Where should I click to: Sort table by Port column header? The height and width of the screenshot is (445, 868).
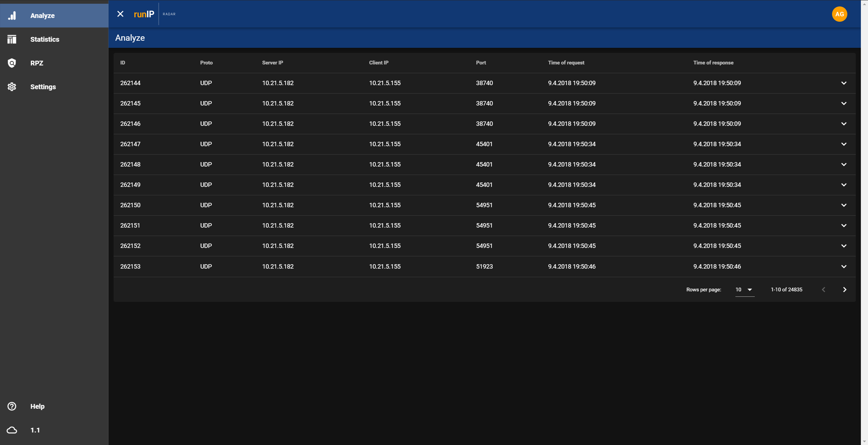click(480, 63)
